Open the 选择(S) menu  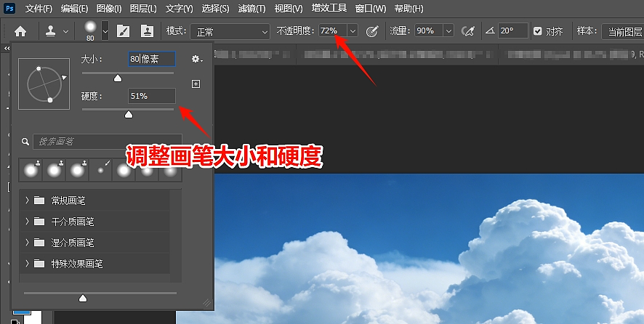(x=216, y=8)
